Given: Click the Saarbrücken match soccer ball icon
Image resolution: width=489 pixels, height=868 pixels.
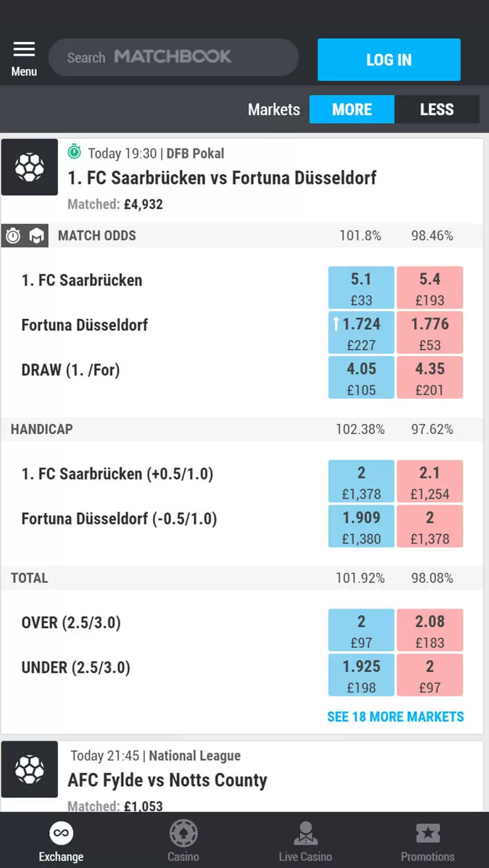Looking at the screenshot, I should [x=29, y=167].
